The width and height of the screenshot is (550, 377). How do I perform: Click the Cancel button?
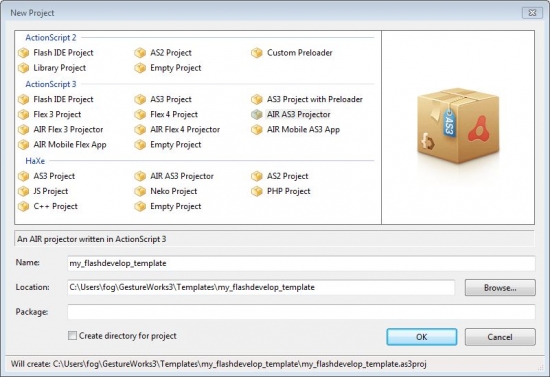pos(500,337)
